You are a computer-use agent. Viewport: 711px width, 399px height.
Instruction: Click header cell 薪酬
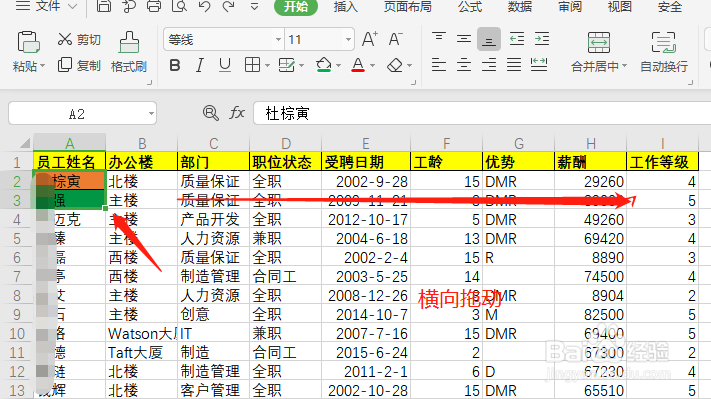tap(590, 162)
